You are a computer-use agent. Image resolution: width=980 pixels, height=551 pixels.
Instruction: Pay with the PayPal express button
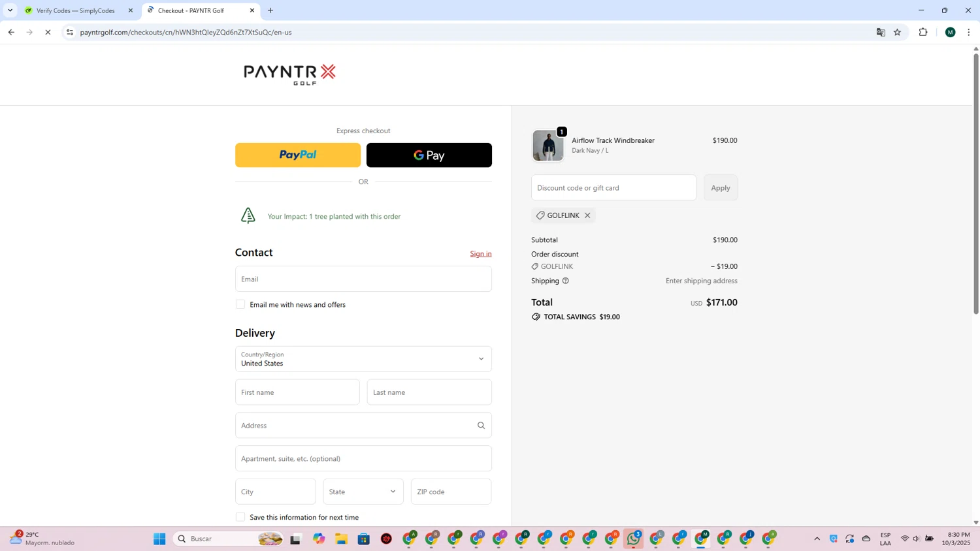tap(298, 155)
